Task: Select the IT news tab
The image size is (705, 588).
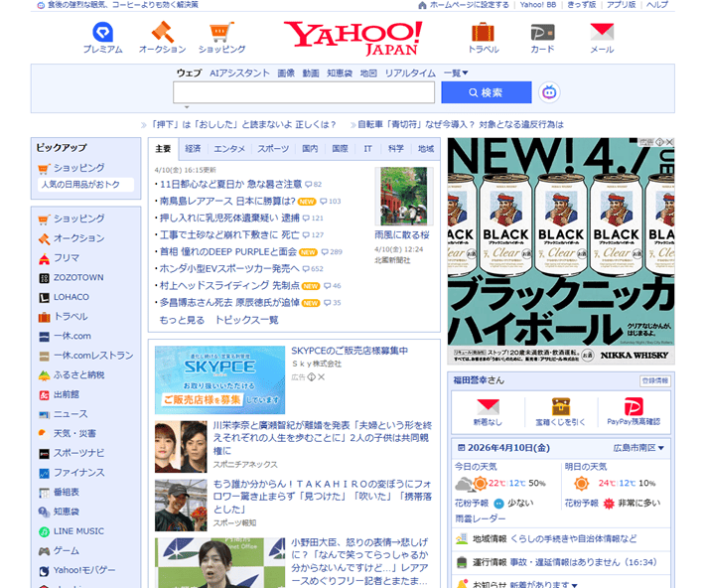Action: [367, 148]
